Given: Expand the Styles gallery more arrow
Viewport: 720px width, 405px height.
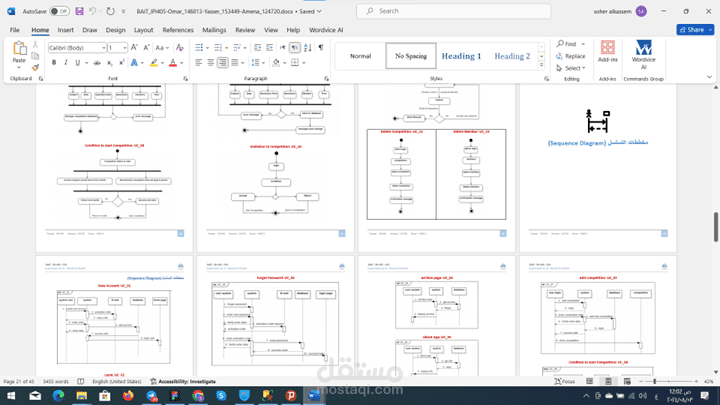Looking at the screenshot, I should pos(542,65).
